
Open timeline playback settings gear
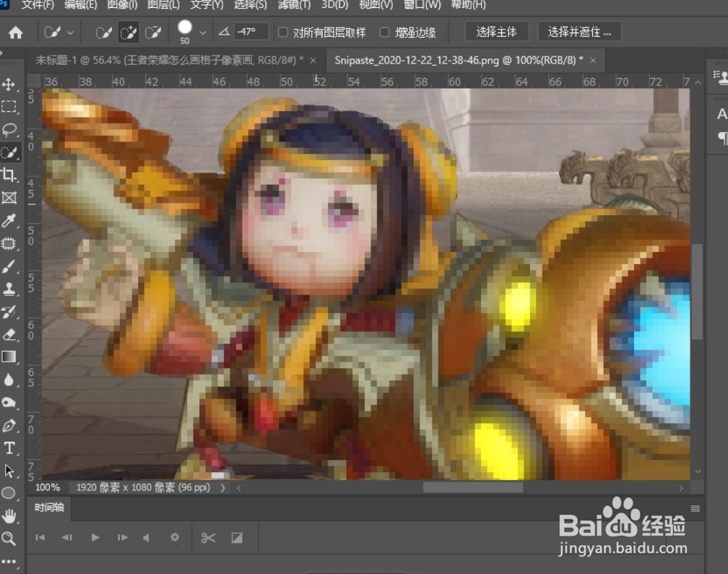(175, 537)
